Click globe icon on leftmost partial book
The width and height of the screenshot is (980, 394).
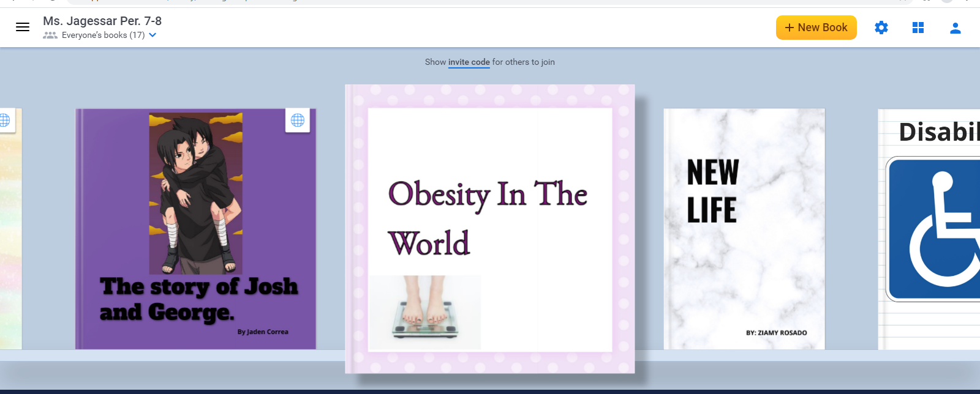click(5, 120)
